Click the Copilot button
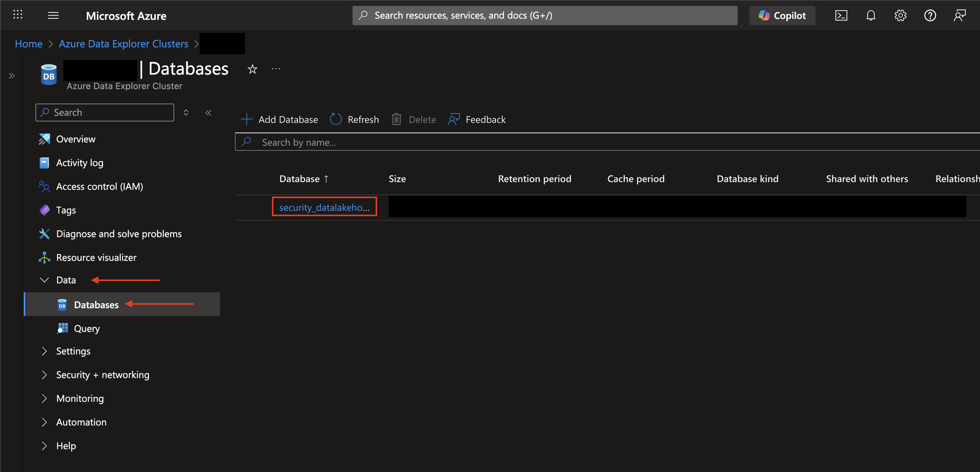980x472 pixels. tap(782, 15)
